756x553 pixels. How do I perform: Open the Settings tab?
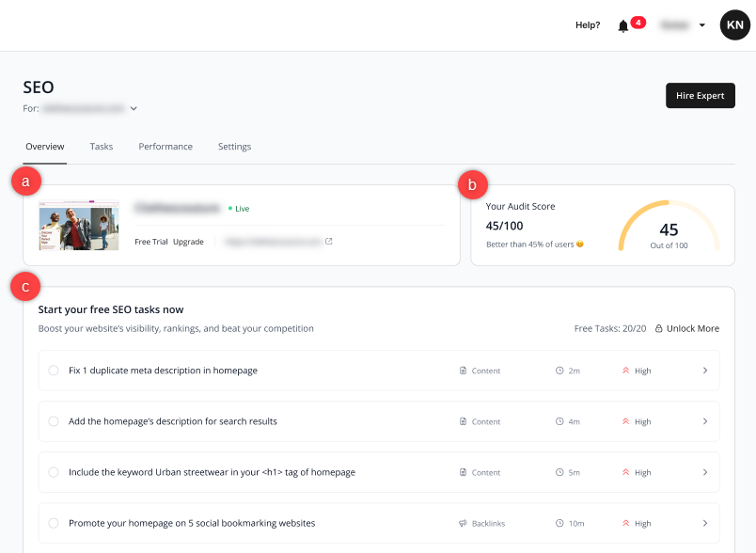[x=234, y=147]
